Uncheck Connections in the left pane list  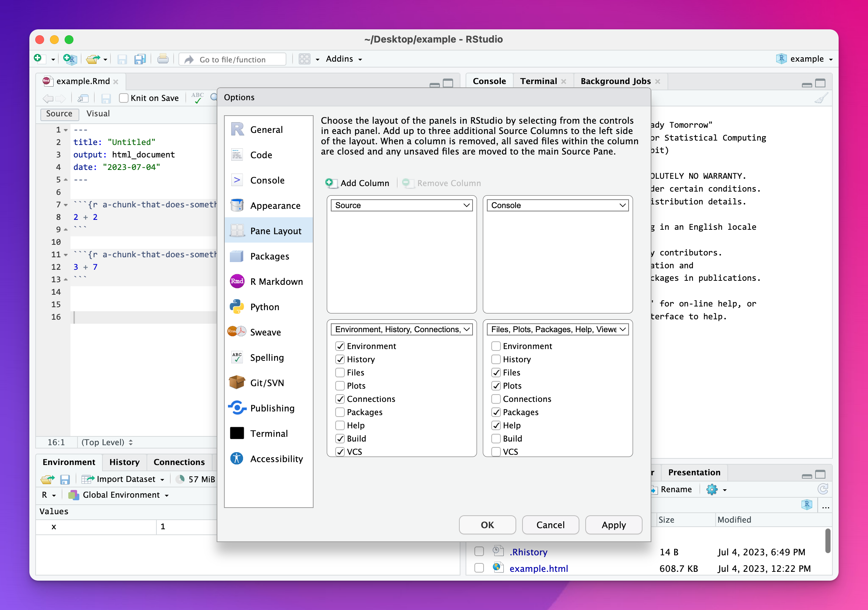tap(340, 399)
